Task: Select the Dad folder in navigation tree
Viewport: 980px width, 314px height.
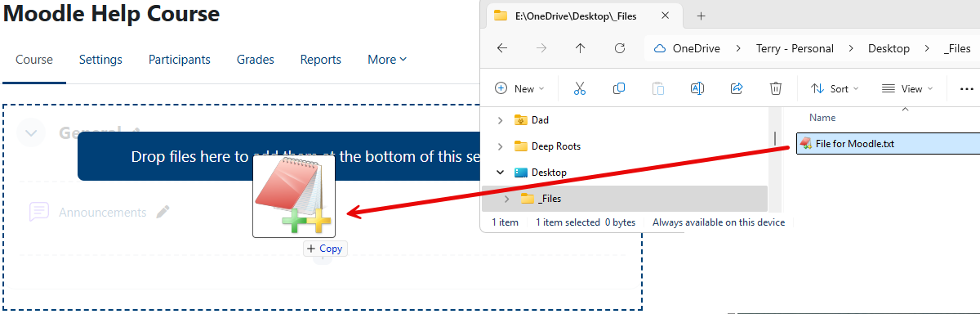Action: pyautogui.click(x=540, y=120)
